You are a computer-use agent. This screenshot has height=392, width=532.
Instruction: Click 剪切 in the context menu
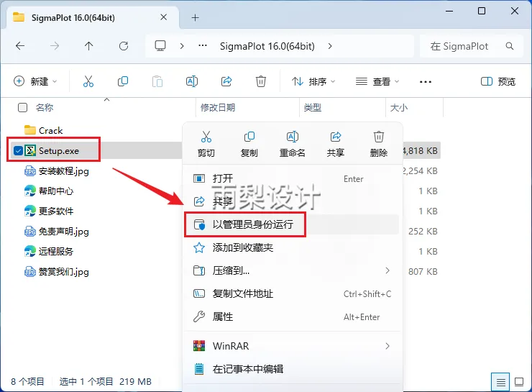point(206,145)
